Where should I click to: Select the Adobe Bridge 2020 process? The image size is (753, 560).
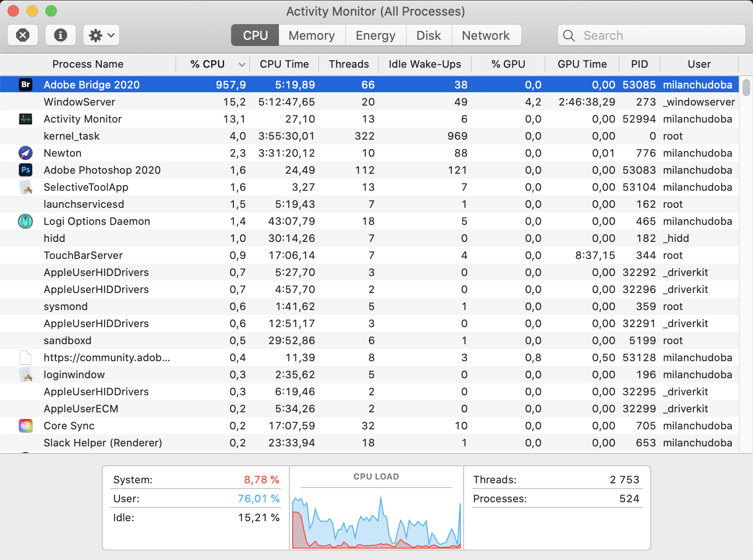(369, 85)
